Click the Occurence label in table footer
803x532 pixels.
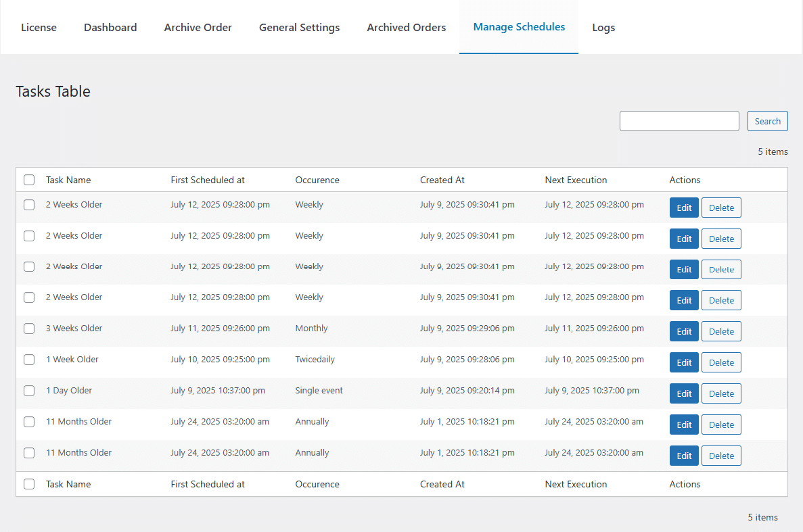[317, 485]
